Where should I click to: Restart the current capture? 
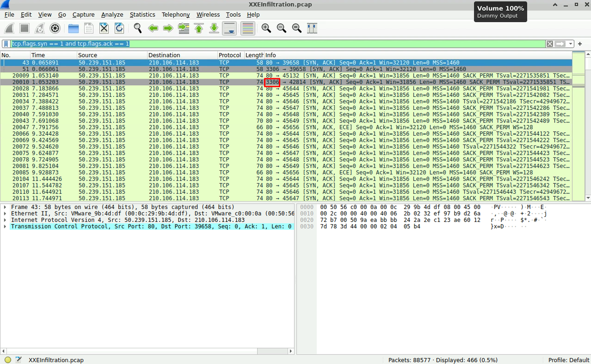40,29
